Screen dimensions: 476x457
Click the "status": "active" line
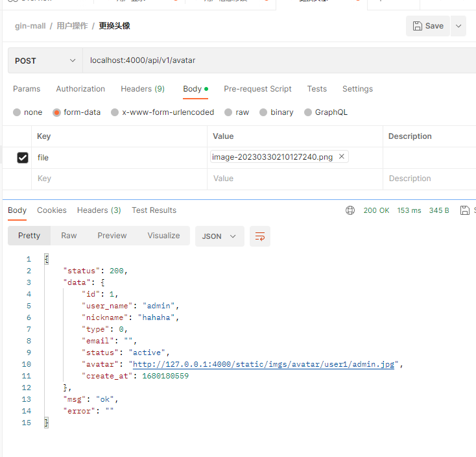(x=126, y=352)
